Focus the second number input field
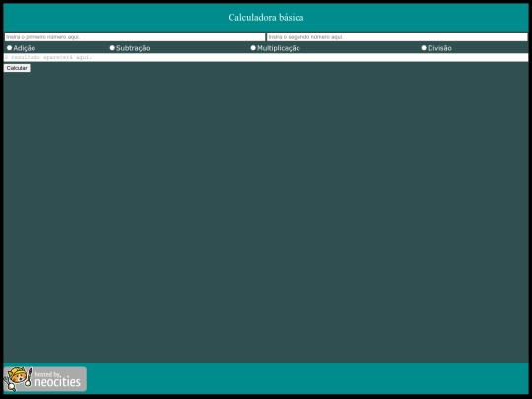This screenshot has width=532, height=399. click(x=397, y=37)
